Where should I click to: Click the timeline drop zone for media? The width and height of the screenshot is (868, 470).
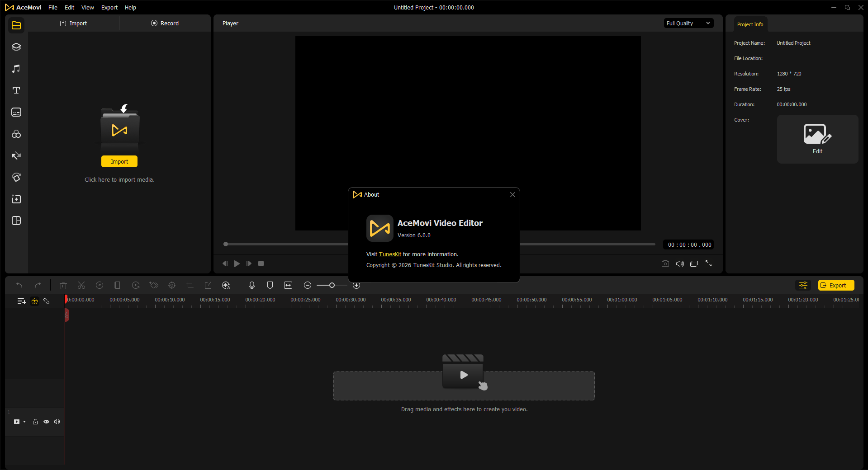coord(464,385)
